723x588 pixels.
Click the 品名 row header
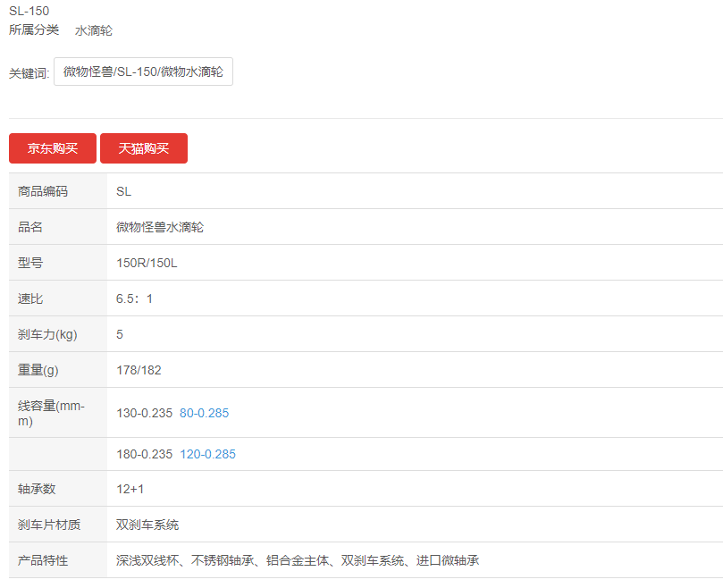[58, 227]
